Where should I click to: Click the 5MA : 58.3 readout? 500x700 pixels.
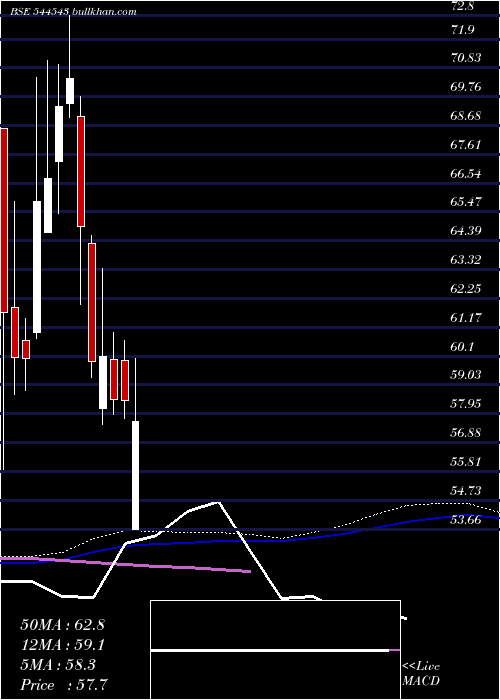pos(58,665)
